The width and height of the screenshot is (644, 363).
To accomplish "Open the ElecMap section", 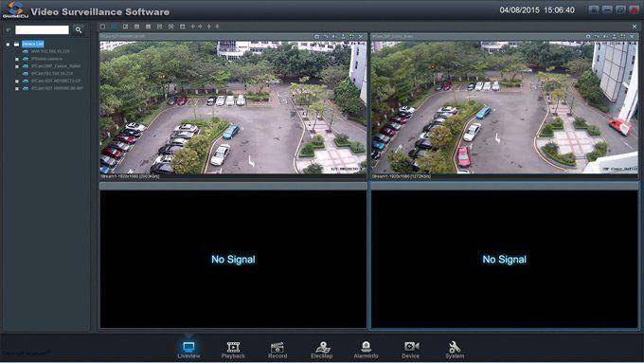I will click(322, 351).
